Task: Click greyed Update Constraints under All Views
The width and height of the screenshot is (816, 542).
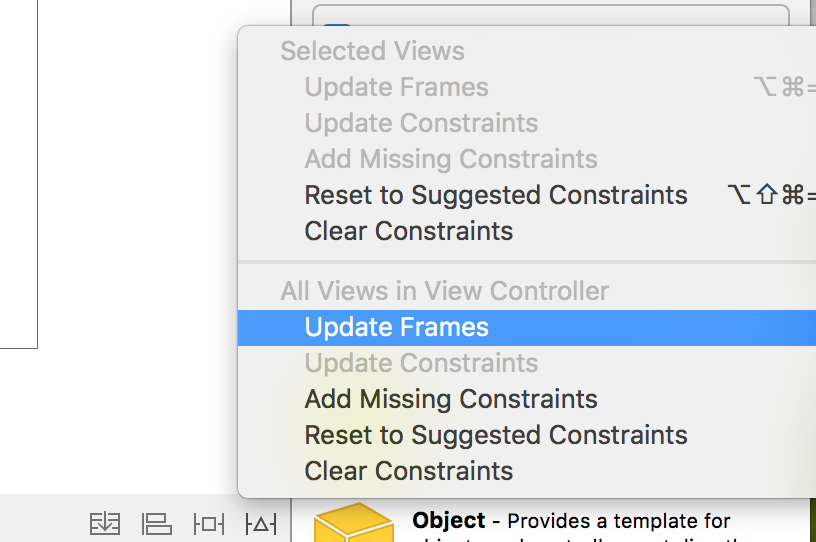Action: 421,363
